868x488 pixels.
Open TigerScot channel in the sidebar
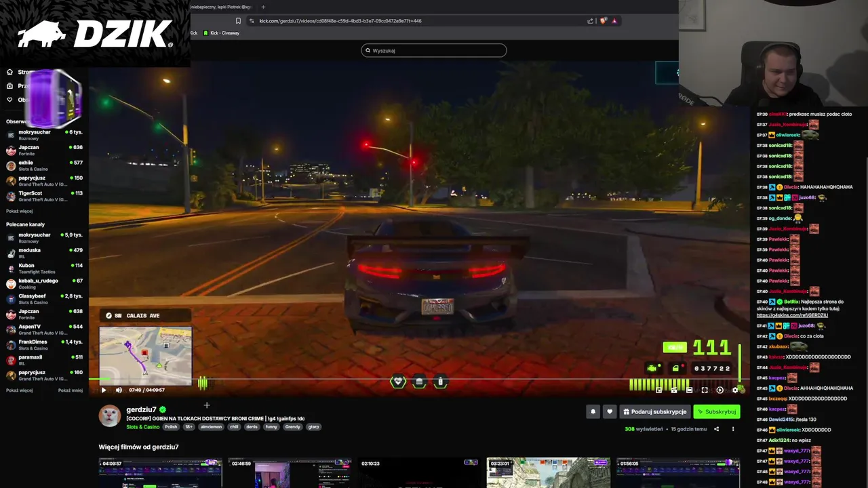(44, 196)
